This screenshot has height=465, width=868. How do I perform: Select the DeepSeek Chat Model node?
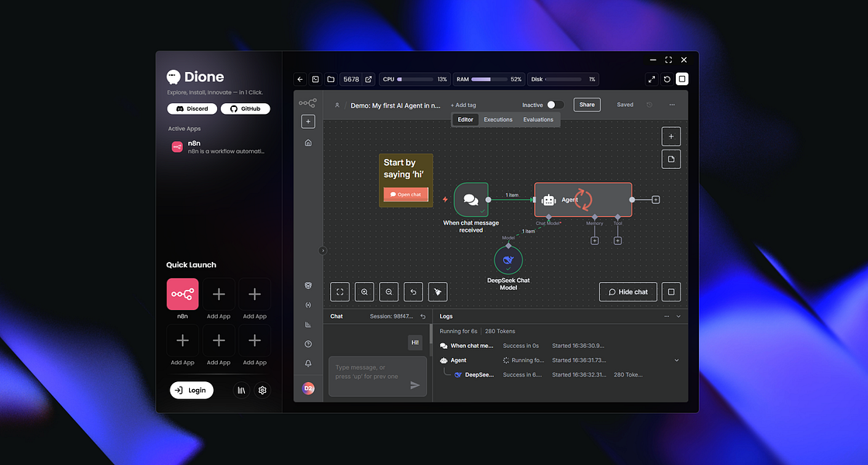point(508,260)
